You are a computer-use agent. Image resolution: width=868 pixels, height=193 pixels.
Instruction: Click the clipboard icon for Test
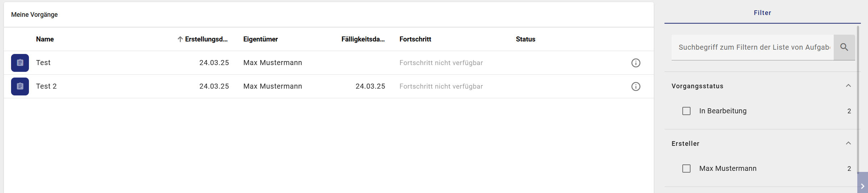tap(20, 63)
